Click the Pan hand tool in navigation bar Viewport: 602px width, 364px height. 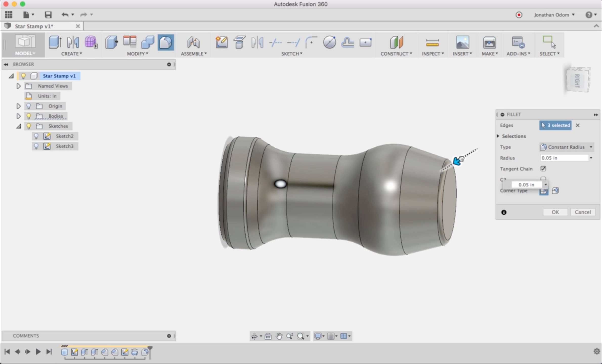point(279,336)
